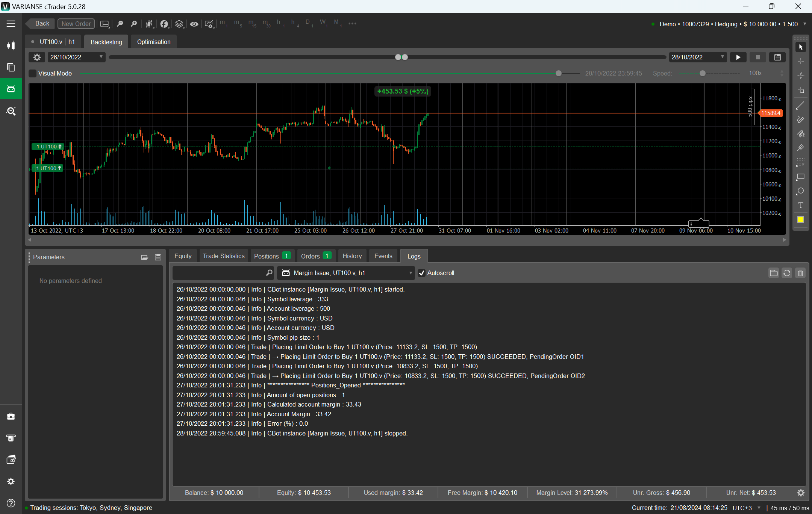
Task: Select the freehand pencil drawing tool
Action: pos(801,119)
